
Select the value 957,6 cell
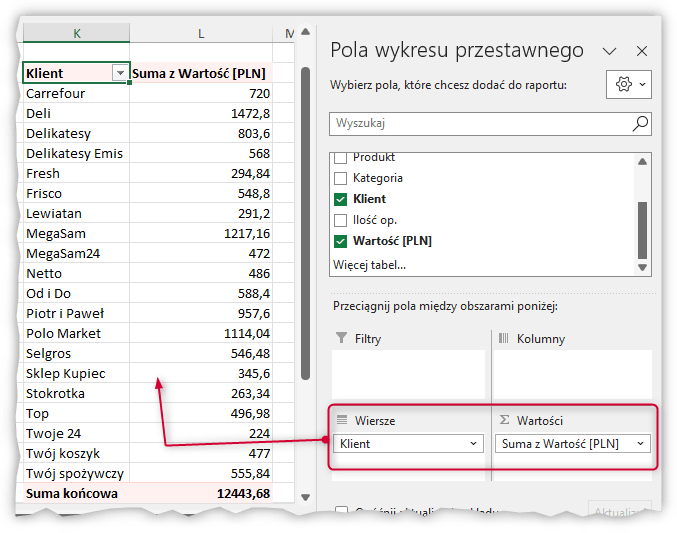coord(201,313)
